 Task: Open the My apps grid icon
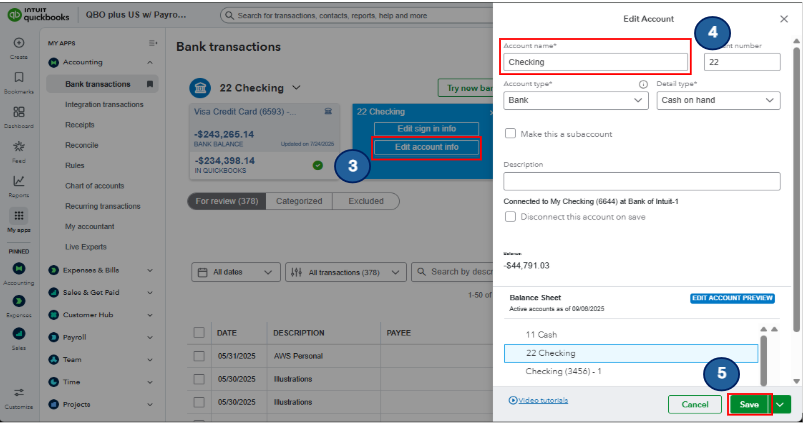pyautogui.click(x=18, y=216)
